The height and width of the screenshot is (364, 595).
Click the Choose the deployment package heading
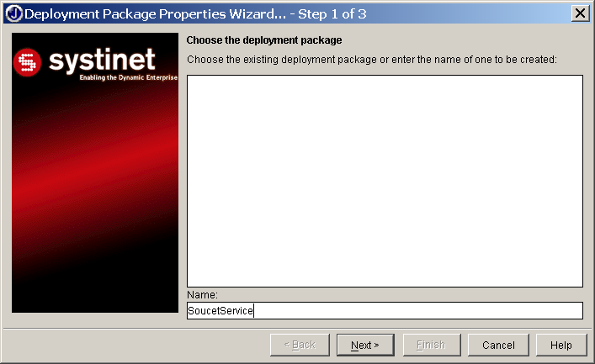pyautogui.click(x=264, y=40)
